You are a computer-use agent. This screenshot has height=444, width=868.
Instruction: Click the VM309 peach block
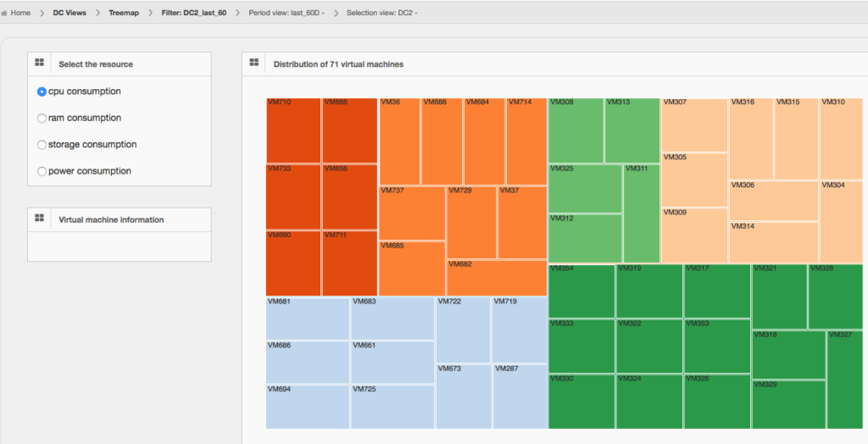(x=695, y=236)
